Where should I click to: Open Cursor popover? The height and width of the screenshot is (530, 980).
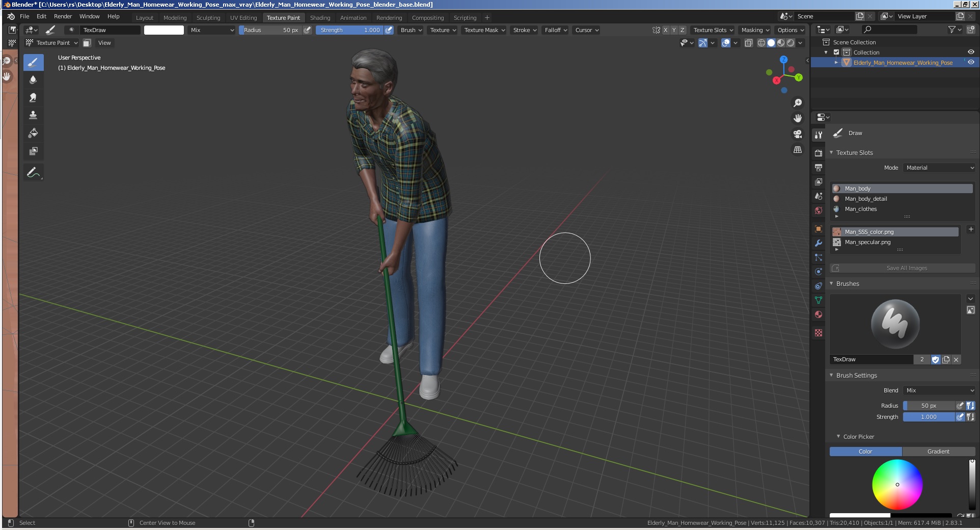[x=587, y=30]
